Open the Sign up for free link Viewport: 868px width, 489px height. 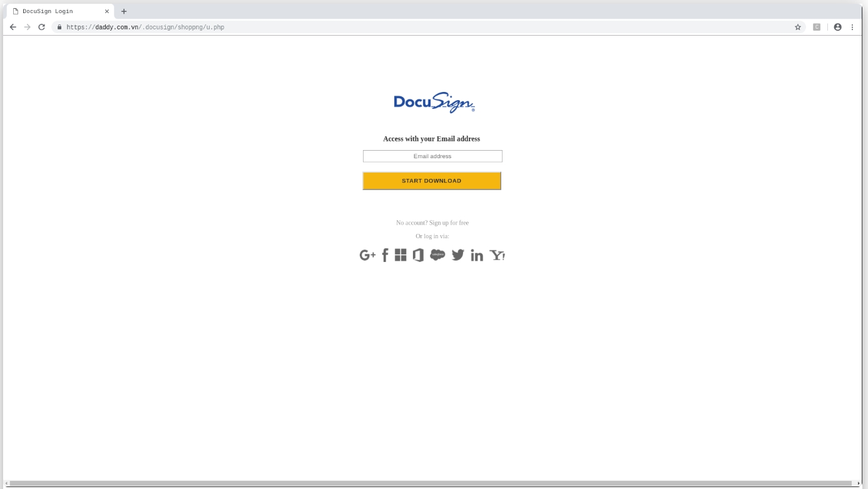[447, 223]
